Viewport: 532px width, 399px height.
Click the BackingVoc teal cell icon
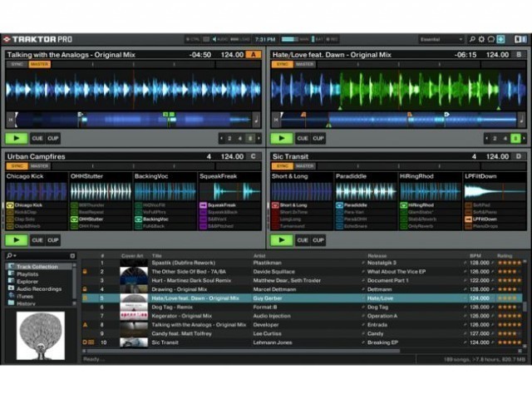click(x=139, y=219)
